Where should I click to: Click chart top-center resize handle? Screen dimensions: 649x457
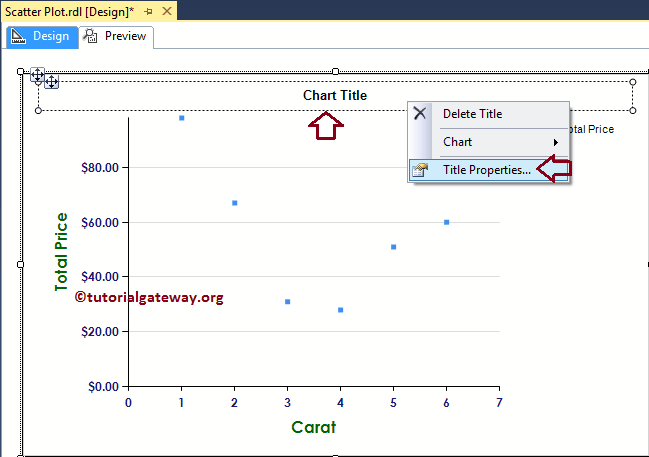(335, 72)
